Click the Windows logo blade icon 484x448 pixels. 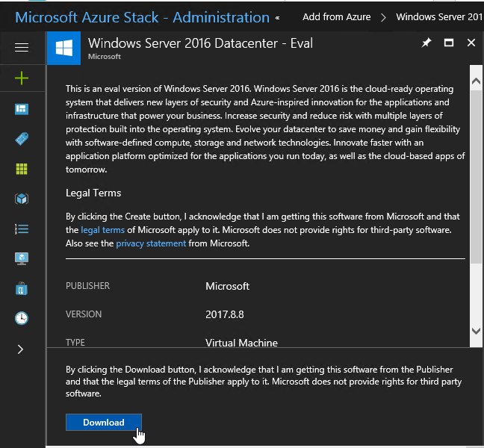click(64, 48)
